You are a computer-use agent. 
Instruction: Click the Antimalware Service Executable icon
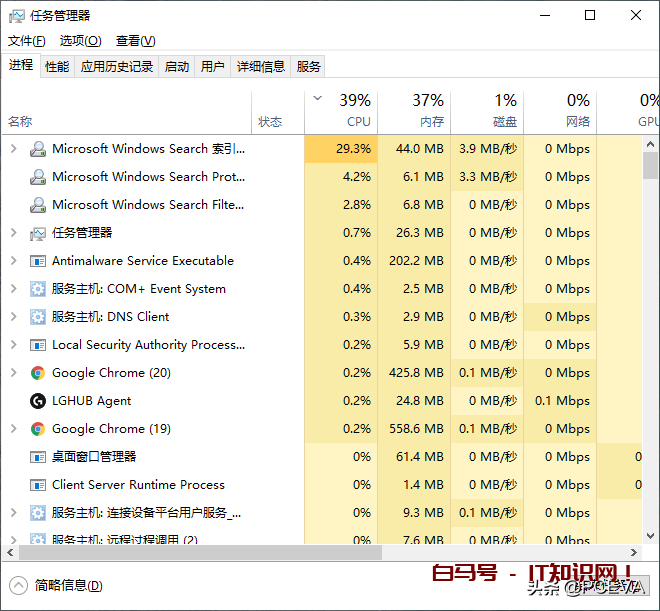38,261
